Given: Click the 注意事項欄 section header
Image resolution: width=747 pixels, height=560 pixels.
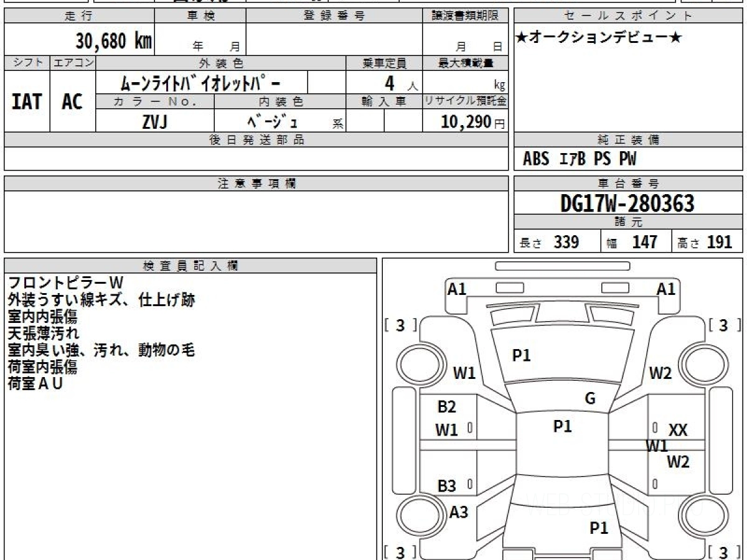Looking at the screenshot, I should [256, 184].
